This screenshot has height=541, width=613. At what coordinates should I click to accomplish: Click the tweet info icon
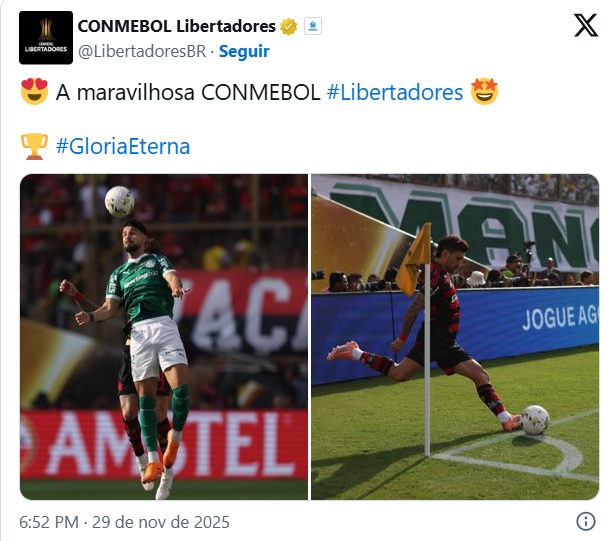[x=586, y=521]
